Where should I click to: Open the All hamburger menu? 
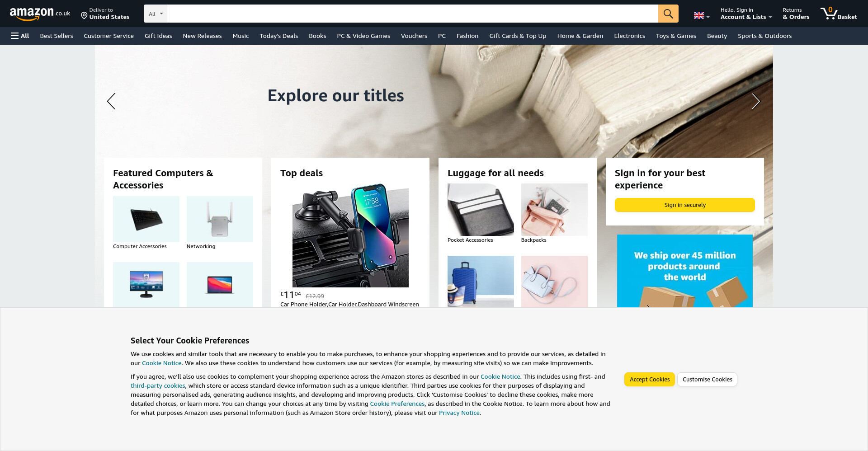[20, 36]
